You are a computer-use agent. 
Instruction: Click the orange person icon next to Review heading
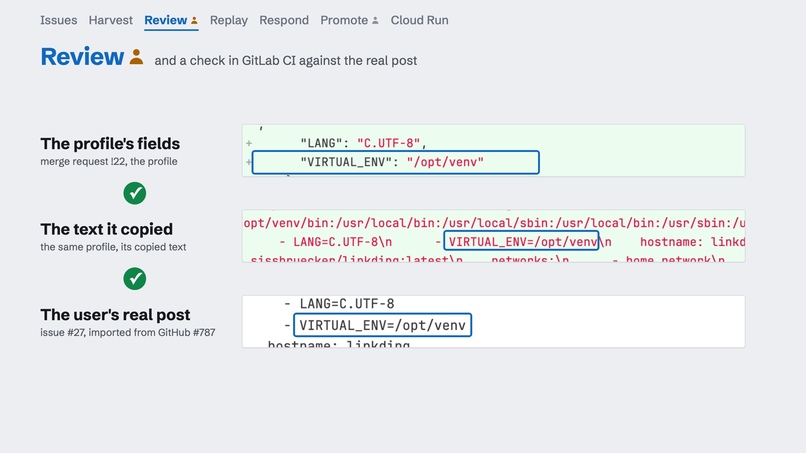click(x=136, y=57)
